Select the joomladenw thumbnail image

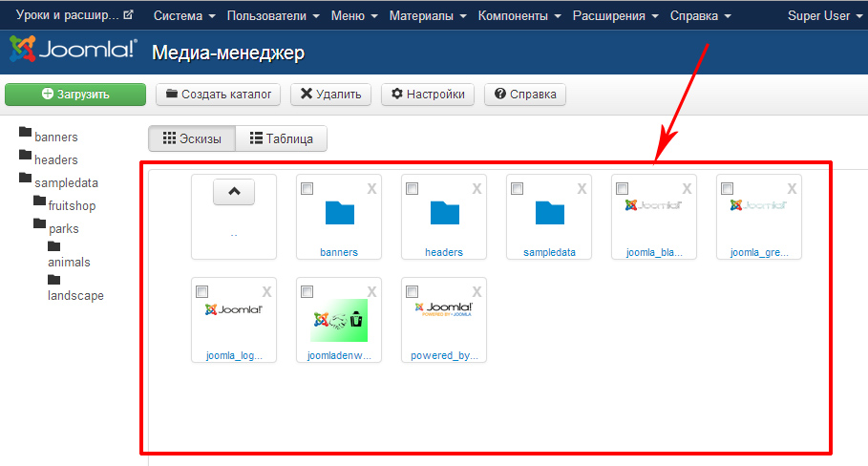pyautogui.click(x=339, y=320)
